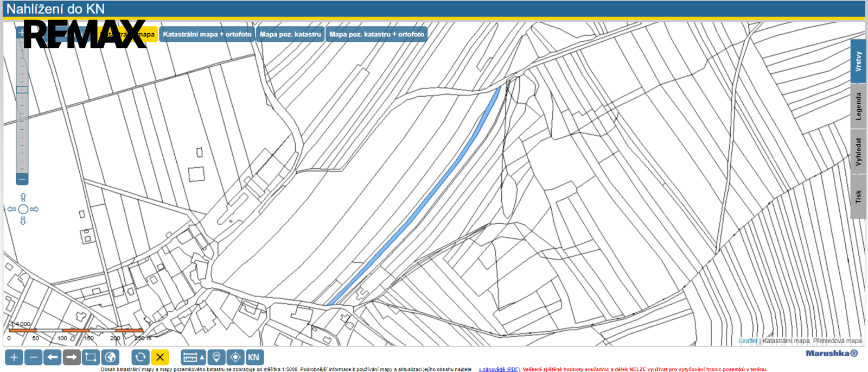The height and width of the screenshot is (372, 868).
Task: Activate the locate position crosshair tool
Action: 235,357
